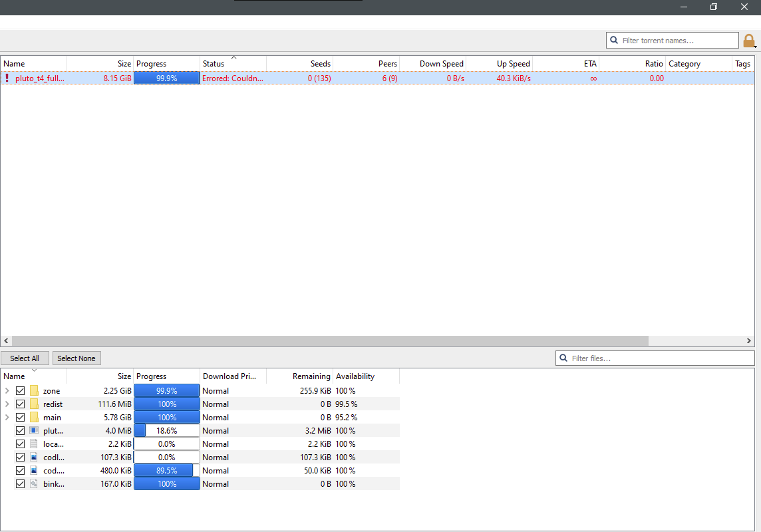Uncheck the zone folder checkbox
The image size is (761, 532).
point(21,391)
